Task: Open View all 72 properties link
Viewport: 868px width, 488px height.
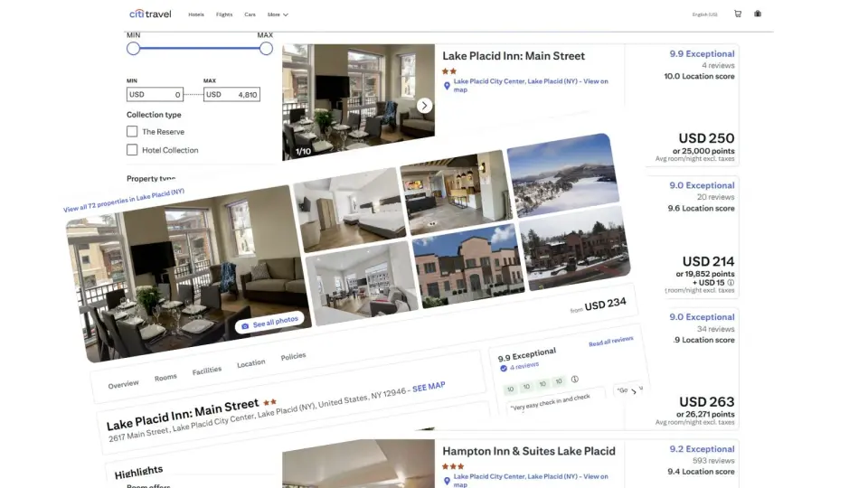Action: 124,201
